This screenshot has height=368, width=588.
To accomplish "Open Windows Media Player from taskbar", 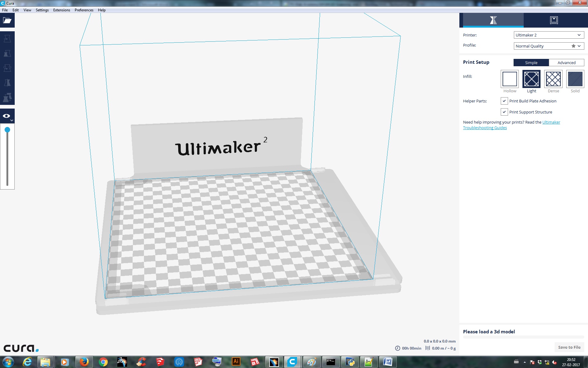I will (64, 362).
